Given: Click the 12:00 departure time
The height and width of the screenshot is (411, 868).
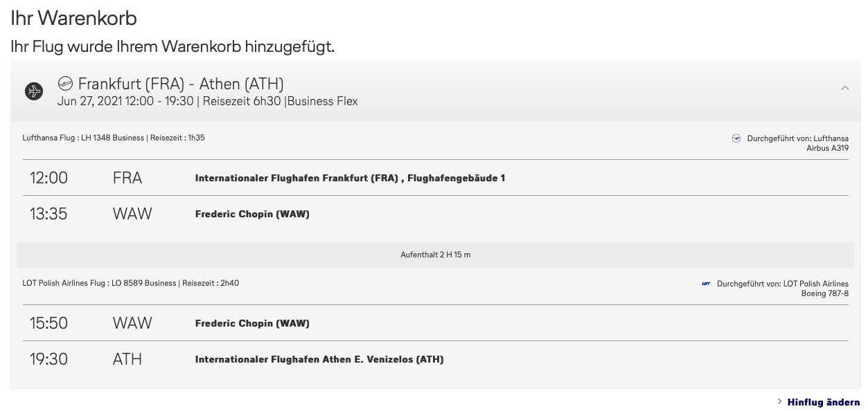Looking at the screenshot, I should (48, 178).
